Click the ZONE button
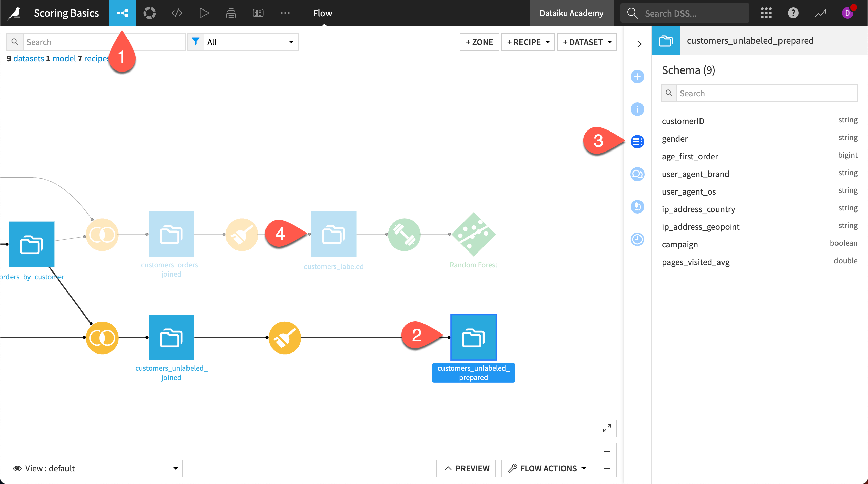 (479, 42)
